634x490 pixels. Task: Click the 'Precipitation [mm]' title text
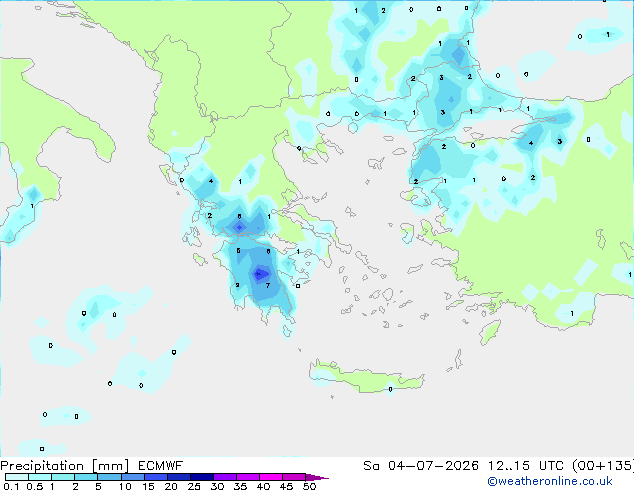[x=65, y=466]
